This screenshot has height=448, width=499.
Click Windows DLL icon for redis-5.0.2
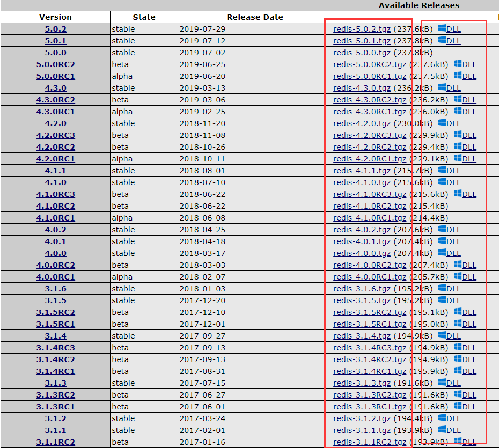[x=442, y=28]
